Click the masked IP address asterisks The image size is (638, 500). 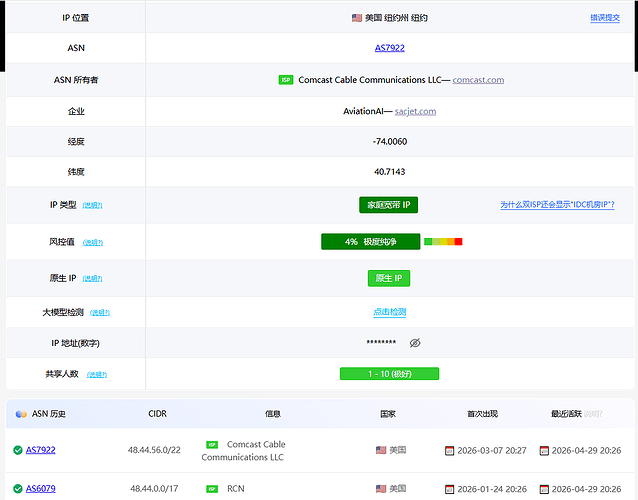pyautogui.click(x=381, y=342)
